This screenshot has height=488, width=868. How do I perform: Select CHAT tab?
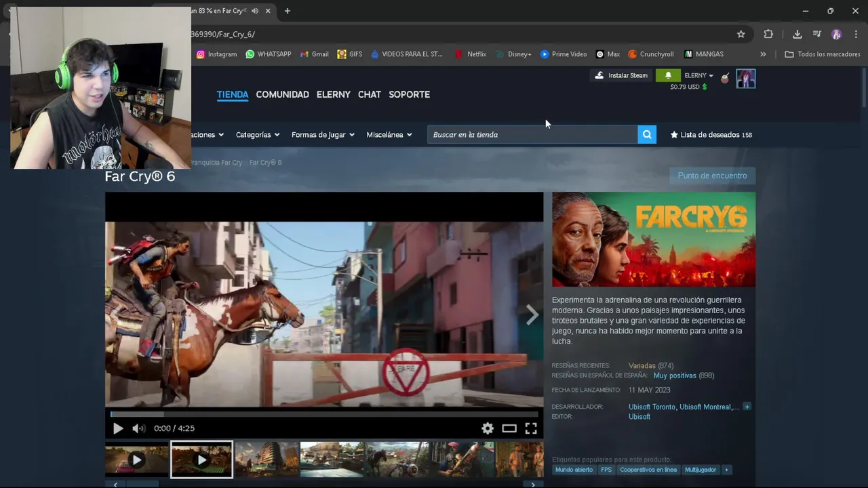370,94
